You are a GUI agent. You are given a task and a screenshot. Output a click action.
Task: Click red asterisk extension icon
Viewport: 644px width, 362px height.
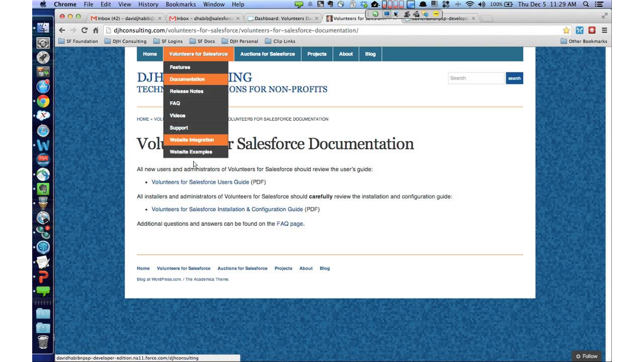592,30
